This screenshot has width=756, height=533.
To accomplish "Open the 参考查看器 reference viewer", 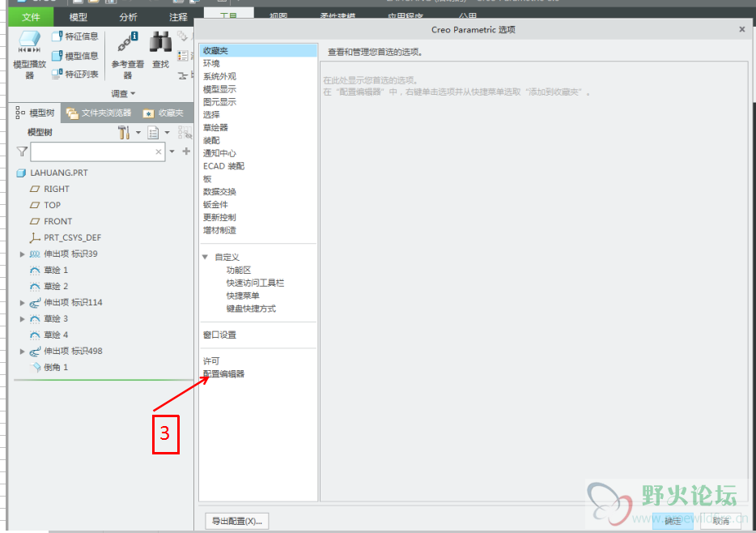I will [128, 55].
